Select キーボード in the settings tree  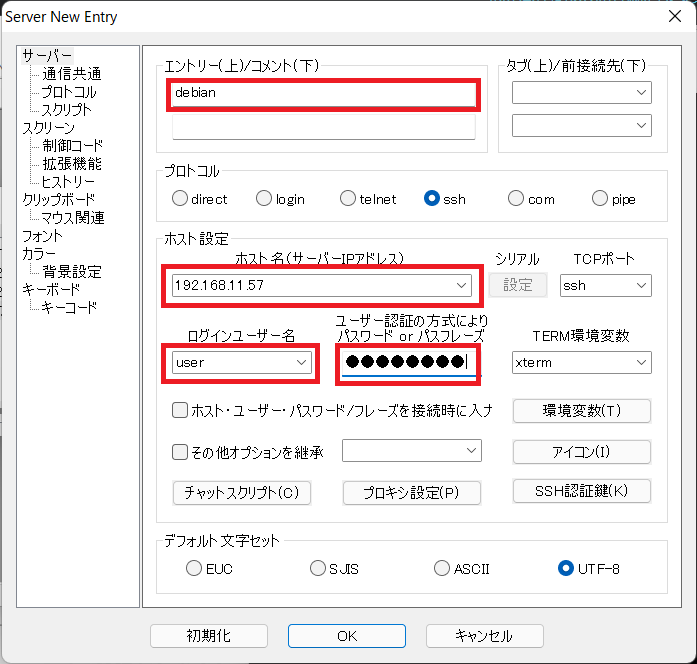click(x=51, y=289)
